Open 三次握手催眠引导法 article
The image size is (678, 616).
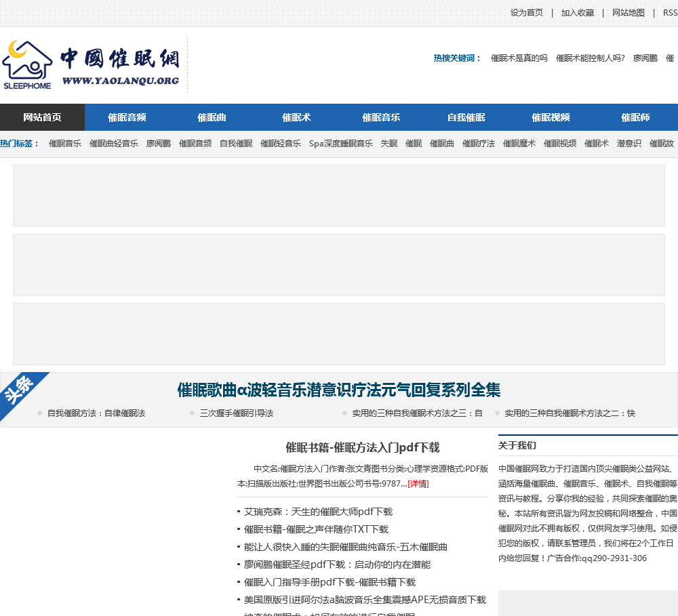click(237, 413)
